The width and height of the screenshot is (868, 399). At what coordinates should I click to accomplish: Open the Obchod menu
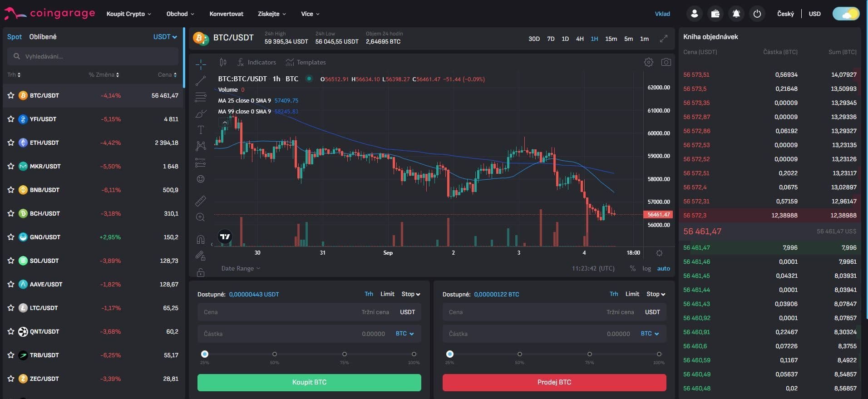180,14
